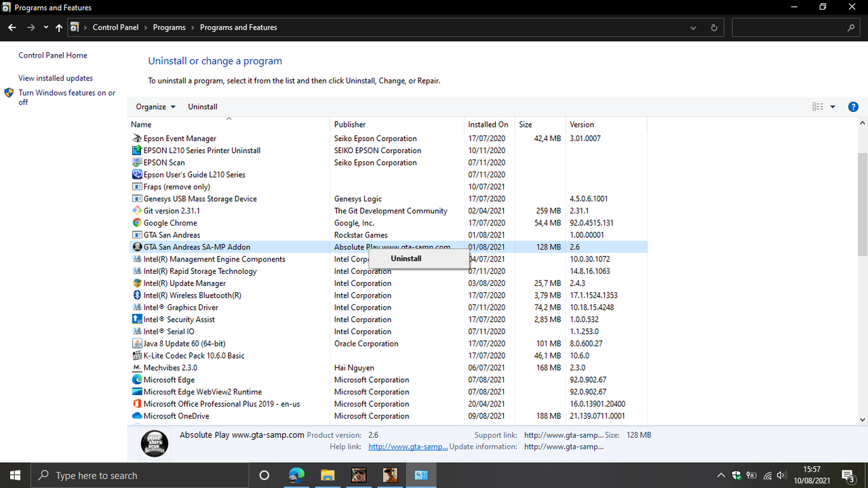Select the EPSON Scan program icon

click(x=137, y=163)
